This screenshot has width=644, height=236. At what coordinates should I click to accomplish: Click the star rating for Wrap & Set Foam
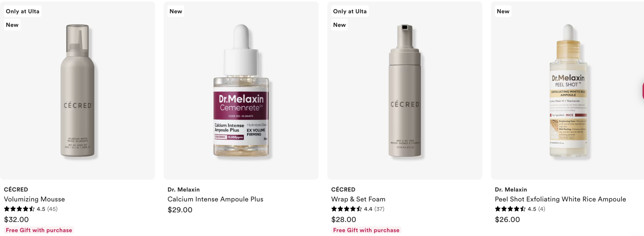(347, 209)
